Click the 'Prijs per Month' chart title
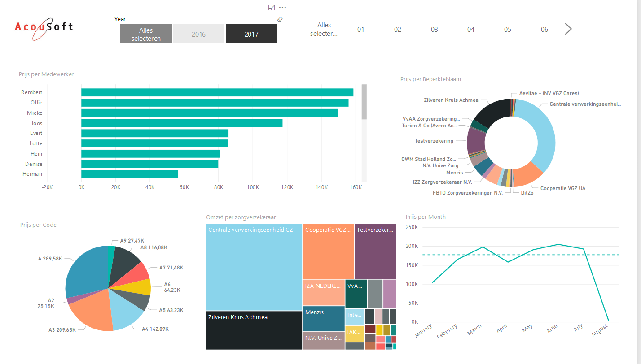Image resolution: width=641 pixels, height=364 pixels. pos(426,217)
